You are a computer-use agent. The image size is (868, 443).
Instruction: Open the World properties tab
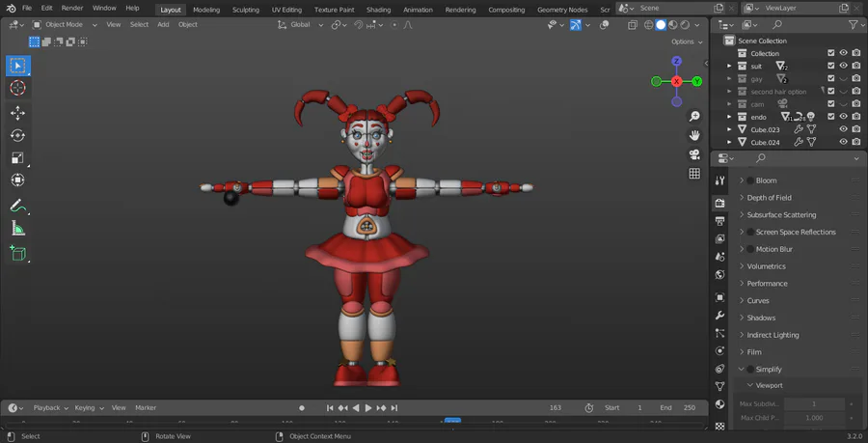[x=719, y=275]
